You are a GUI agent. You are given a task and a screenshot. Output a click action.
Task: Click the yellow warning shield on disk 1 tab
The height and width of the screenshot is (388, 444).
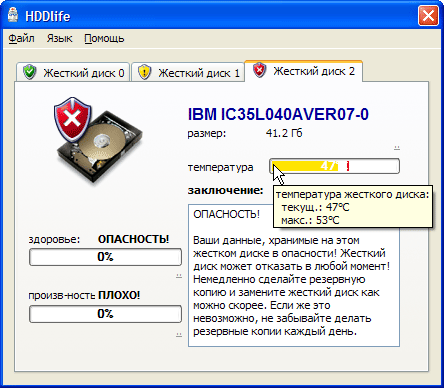144,72
